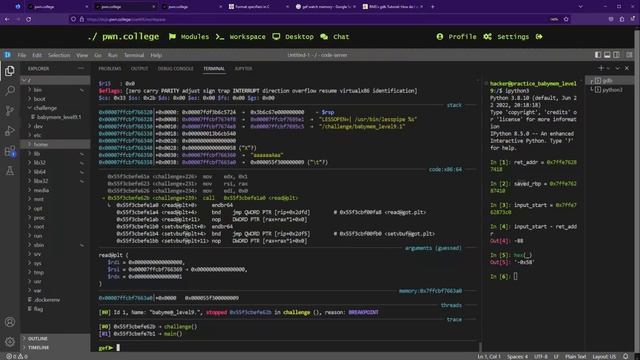
Task: Open the .dockerenv file
Action: pos(47,300)
